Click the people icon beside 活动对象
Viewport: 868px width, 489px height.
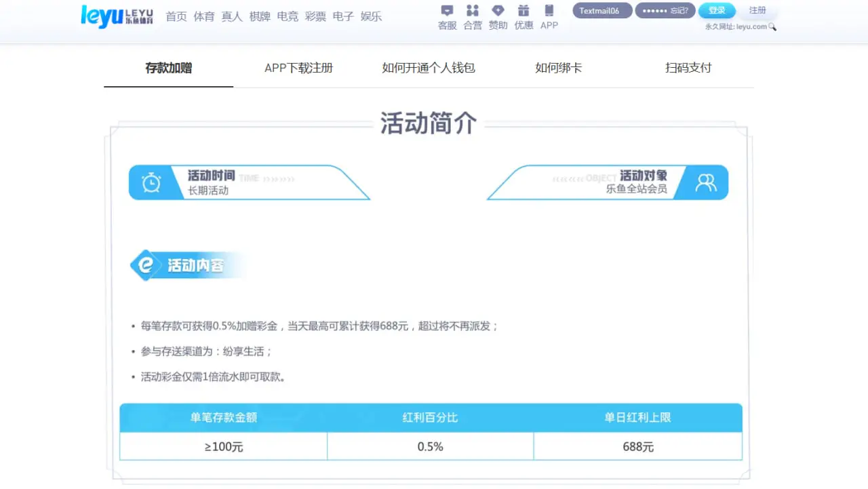click(x=706, y=182)
